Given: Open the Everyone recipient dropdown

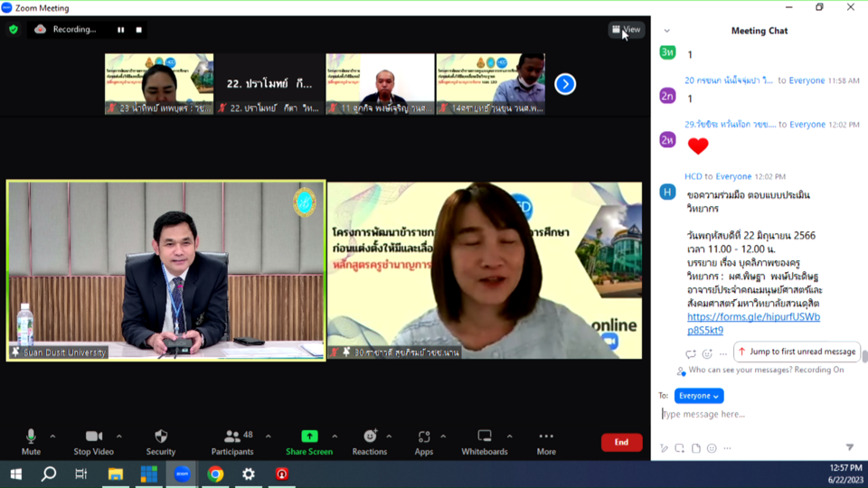Looking at the screenshot, I should click(699, 396).
